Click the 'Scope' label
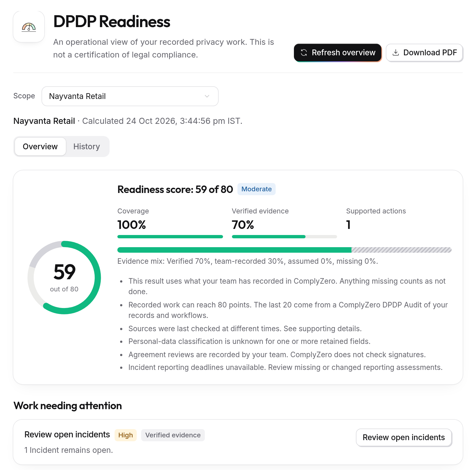Screen dimensions: 476x470 (24, 96)
